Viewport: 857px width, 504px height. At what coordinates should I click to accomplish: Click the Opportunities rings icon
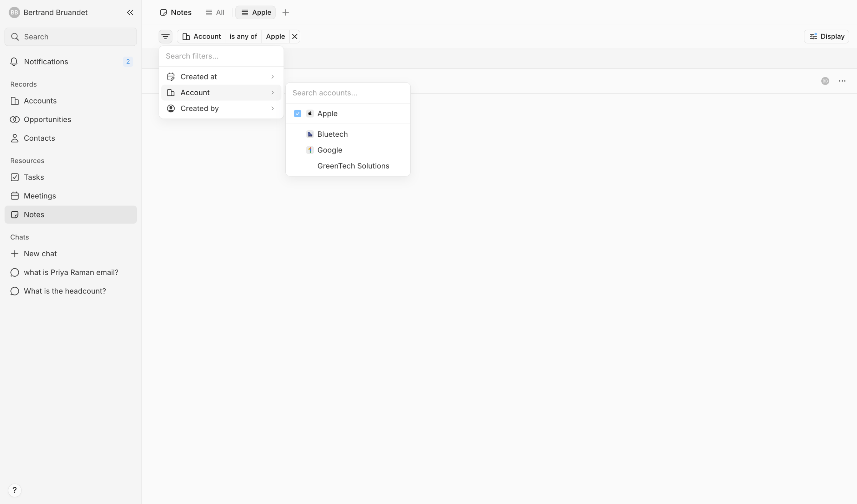(x=15, y=120)
